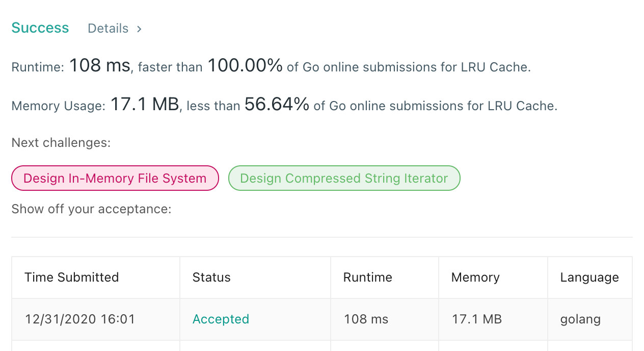644x351 pixels.
Task: Open Design Compressed String Iterator challenge
Action: pyautogui.click(x=344, y=178)
